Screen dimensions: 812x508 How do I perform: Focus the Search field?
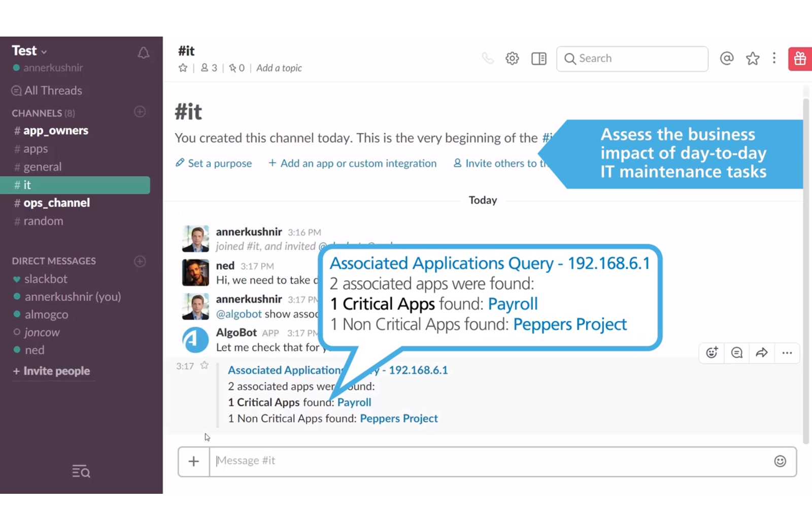632,59
